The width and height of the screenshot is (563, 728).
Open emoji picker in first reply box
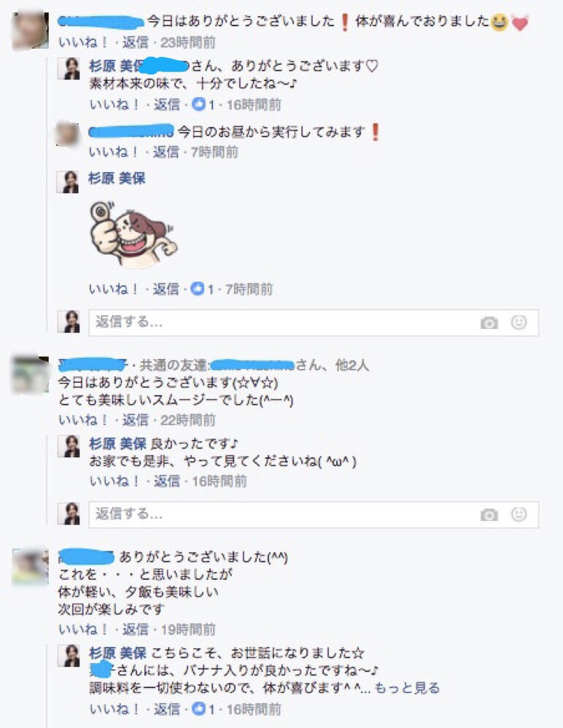(519, 322)
